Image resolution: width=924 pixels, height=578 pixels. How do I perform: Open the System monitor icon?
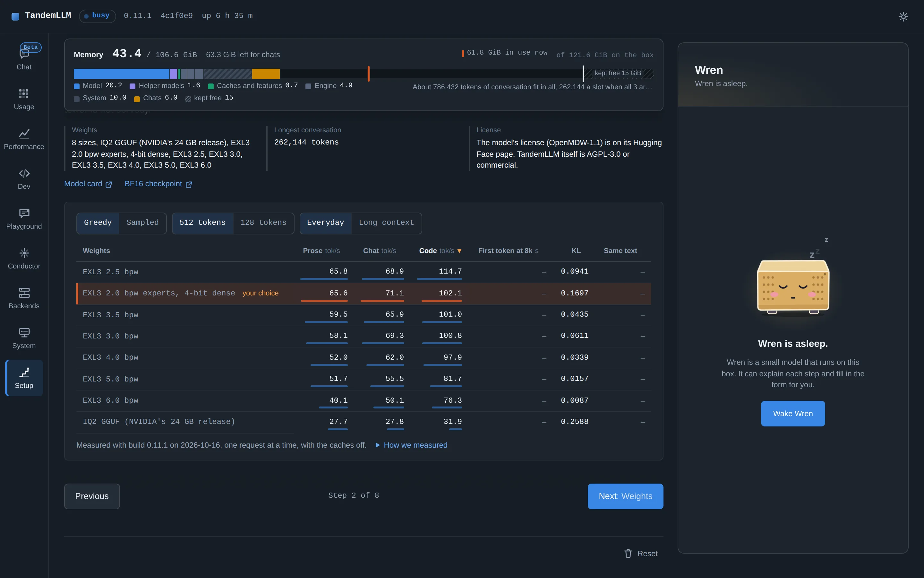(x=24, y=332)
